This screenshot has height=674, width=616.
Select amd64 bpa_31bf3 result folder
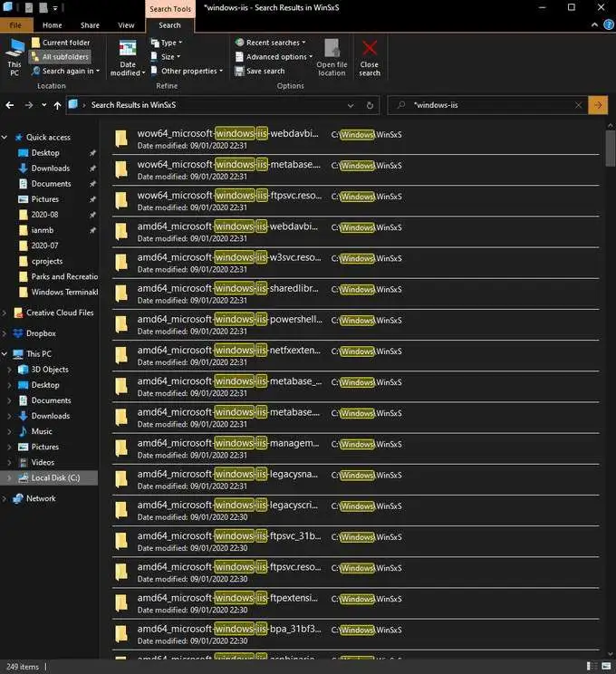click(x=355, y=634)
